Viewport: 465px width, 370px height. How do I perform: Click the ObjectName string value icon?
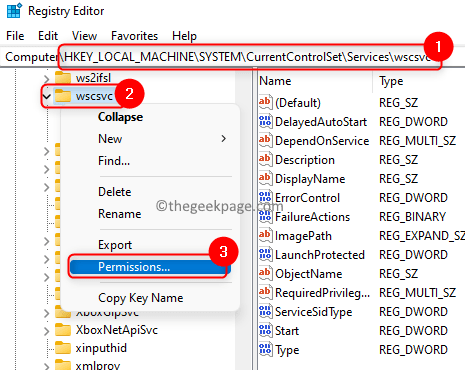(265, 273)
